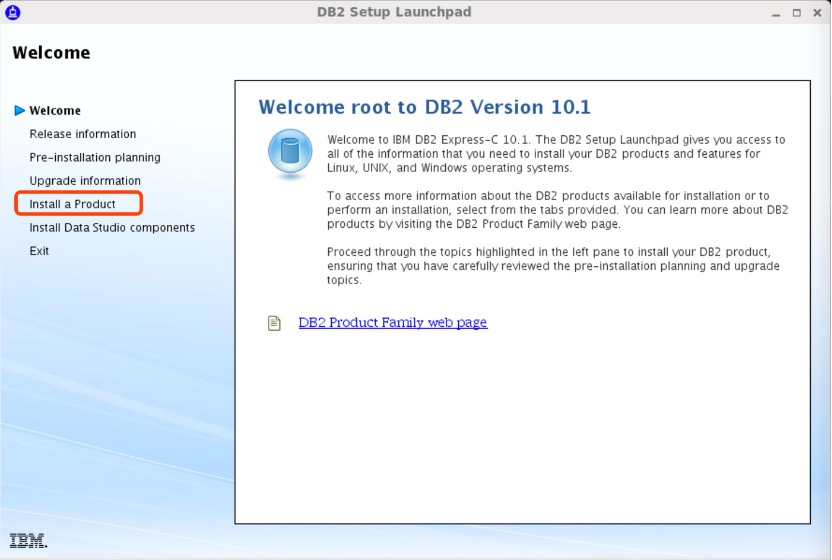
Task: Minimize the DB2 Setup Launchpad window
Action: (776, 13)
